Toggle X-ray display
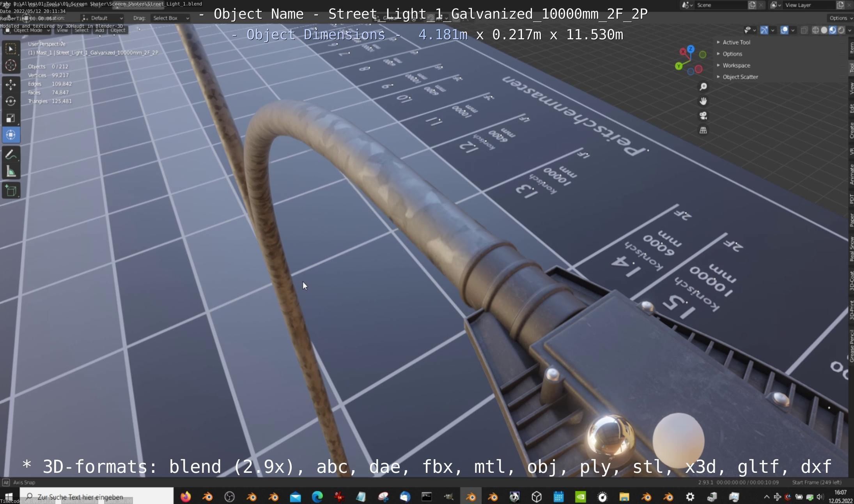 coord(804,30)
